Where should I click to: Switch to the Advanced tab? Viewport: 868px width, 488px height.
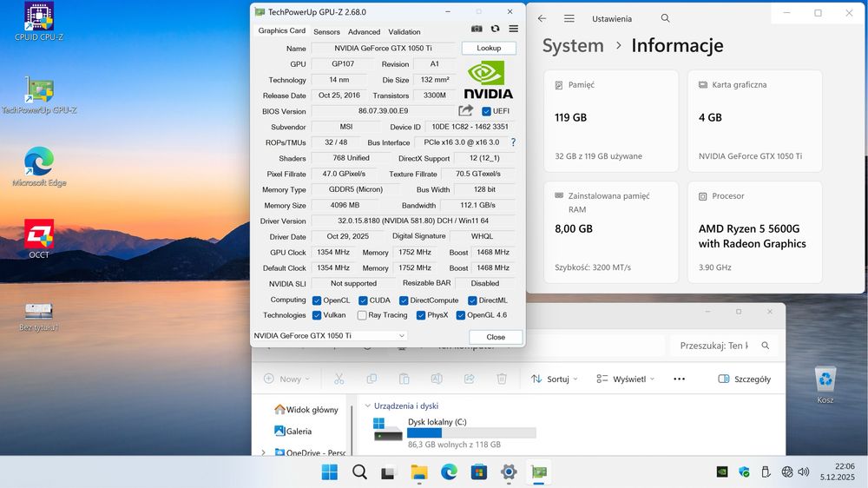364,32
